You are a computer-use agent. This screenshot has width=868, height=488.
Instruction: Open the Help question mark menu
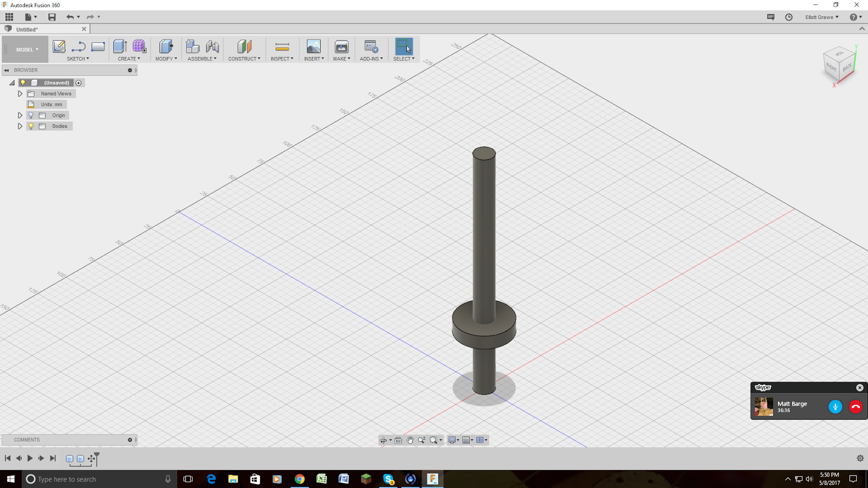click(x=853, y=17)
